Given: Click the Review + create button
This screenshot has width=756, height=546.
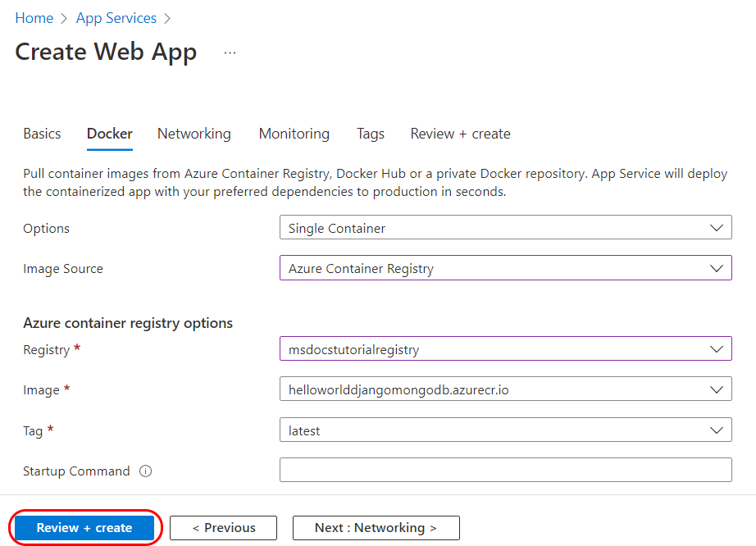Looking at the screenshot, I should [x=84, y=527].
